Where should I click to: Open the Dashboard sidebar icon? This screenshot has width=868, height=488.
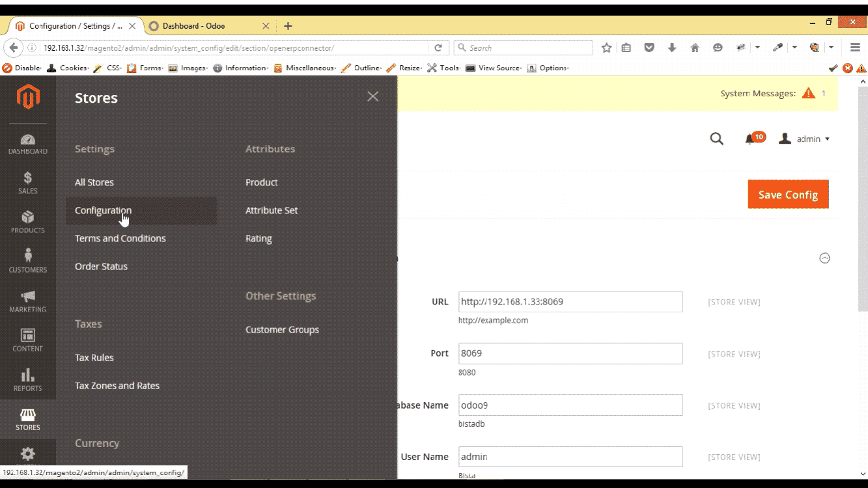pos(28,144)
